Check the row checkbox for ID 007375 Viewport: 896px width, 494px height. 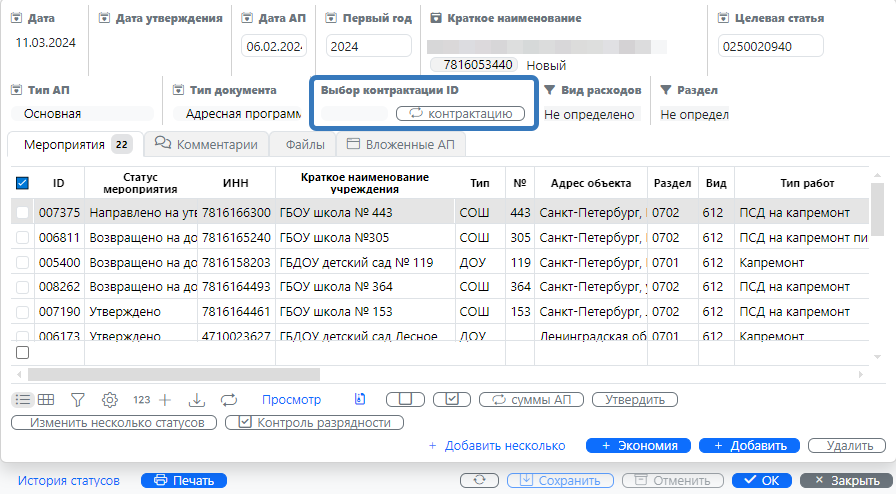[x=22, y=212]
